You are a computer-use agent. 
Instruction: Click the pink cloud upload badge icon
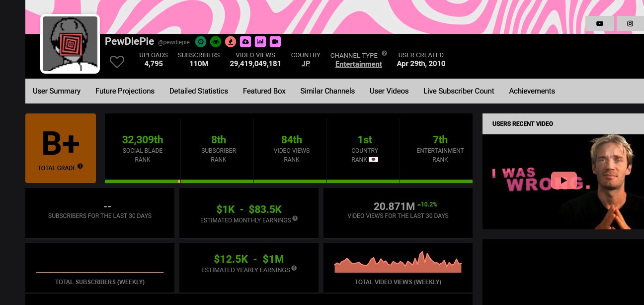click(245, 42)
